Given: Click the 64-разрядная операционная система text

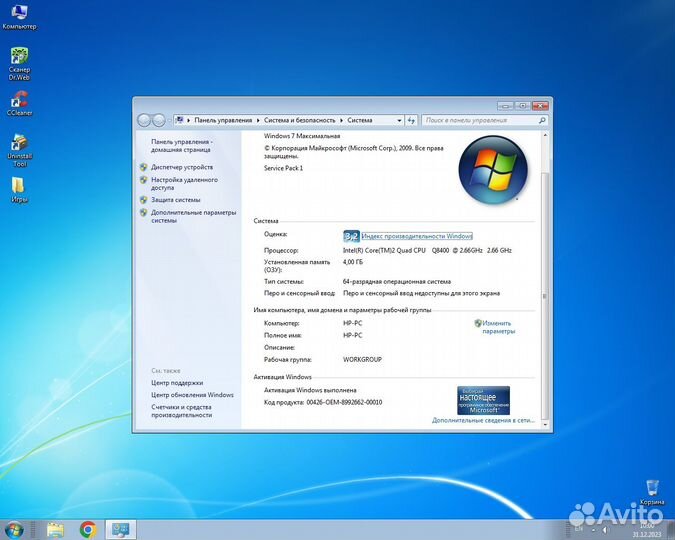Looking at the screenshot, I should [397, 282].
